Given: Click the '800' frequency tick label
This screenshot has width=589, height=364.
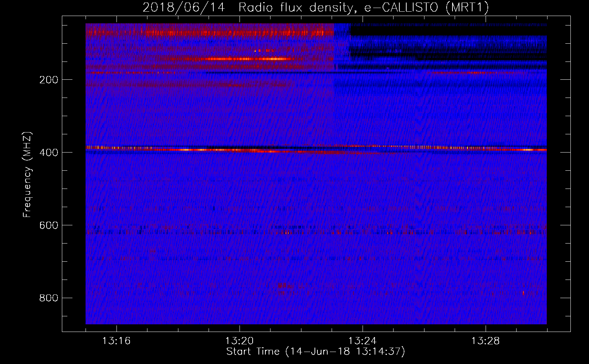Looking at the screenshot, I should point(49,298).
